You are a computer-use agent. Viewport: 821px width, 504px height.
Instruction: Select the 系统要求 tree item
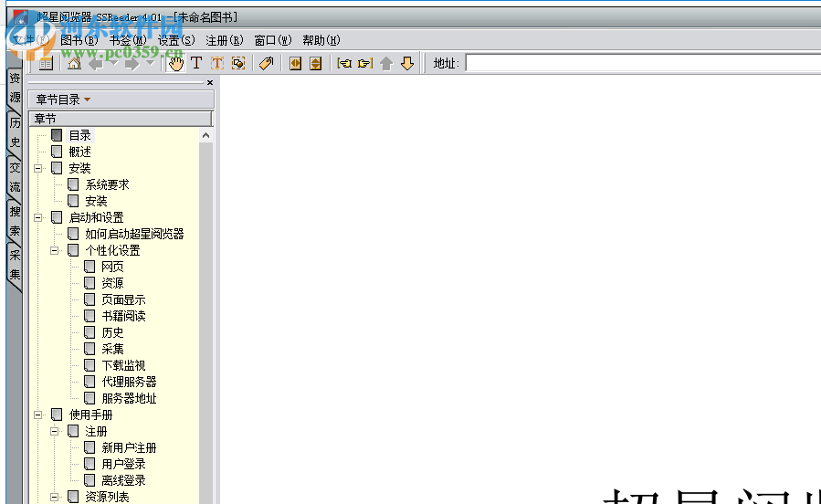108,184
